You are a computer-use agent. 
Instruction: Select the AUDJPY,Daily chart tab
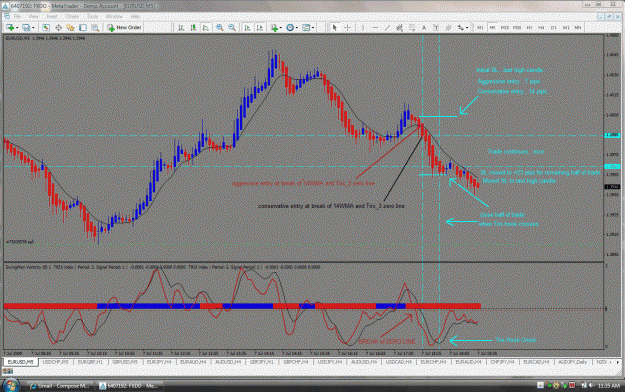573,362
